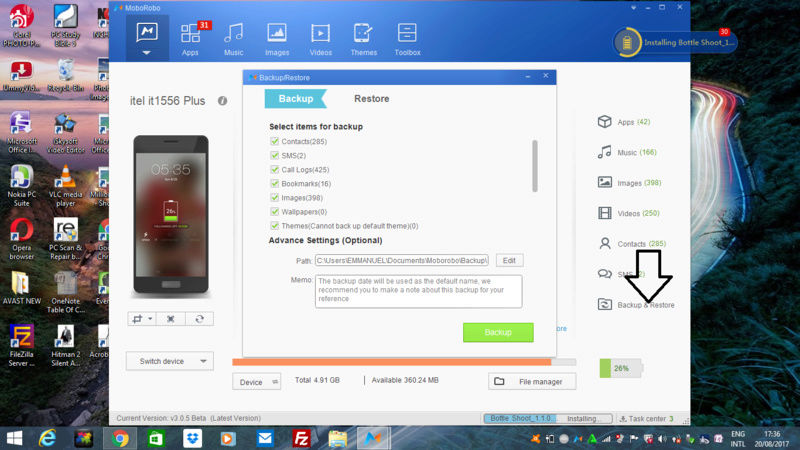This screenshot has height=450, width=800.
Task: Click the Memo text area
Action: (x=418, y=291)
